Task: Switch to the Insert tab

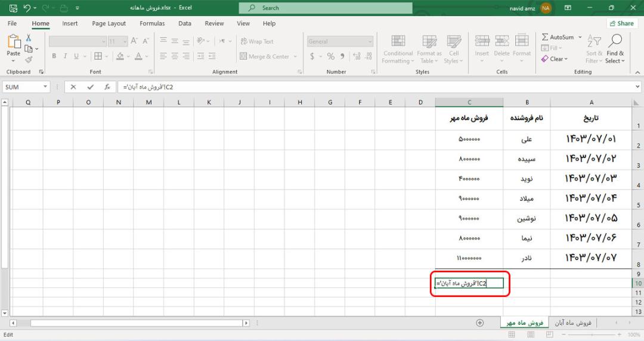Action: [x=70, y=23]
